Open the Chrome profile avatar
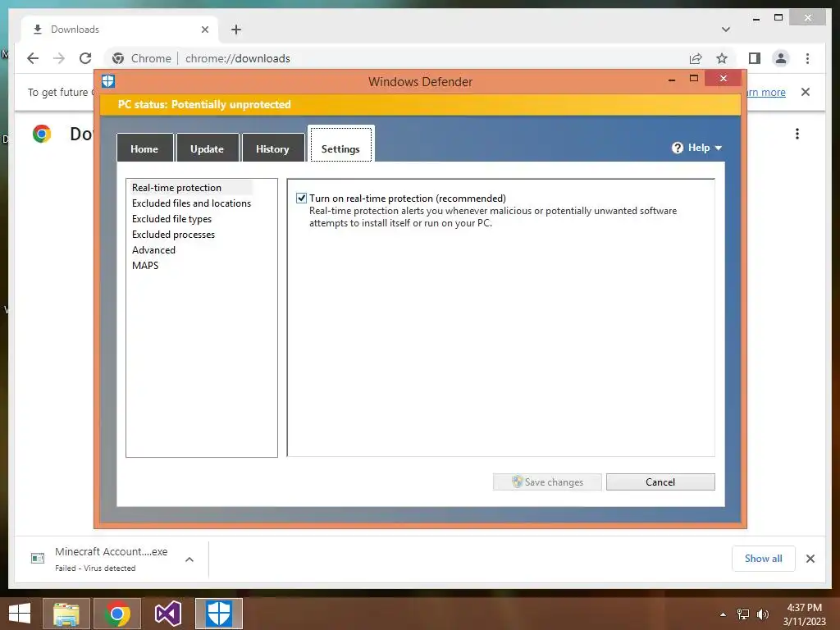 (781, 58)
